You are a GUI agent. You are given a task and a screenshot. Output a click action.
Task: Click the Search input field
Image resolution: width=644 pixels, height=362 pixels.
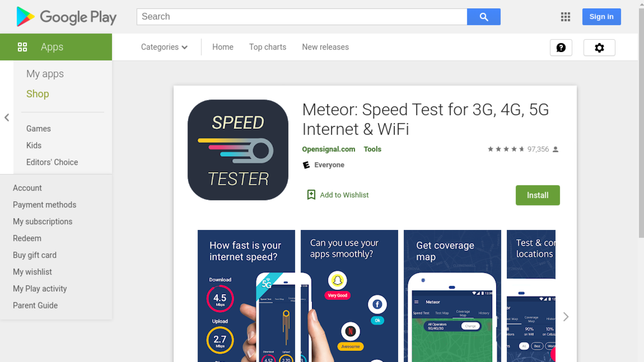[x=302, y=17]
